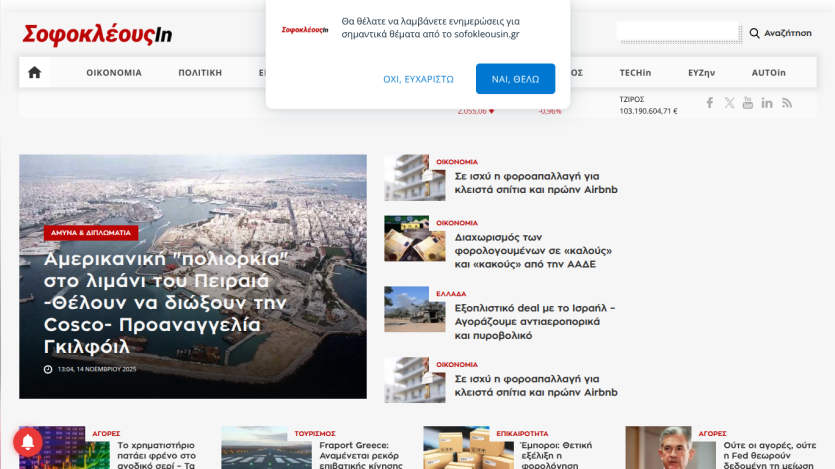Open article about Israel armament deal
Viewport: 835px width, 469px height.
tap(535, 322)
